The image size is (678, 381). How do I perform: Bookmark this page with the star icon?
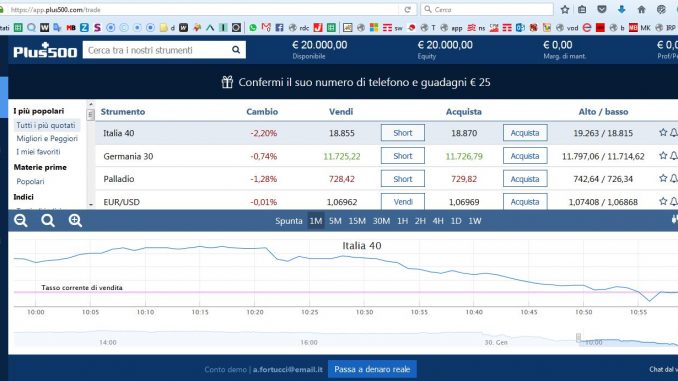pos(565,10)
